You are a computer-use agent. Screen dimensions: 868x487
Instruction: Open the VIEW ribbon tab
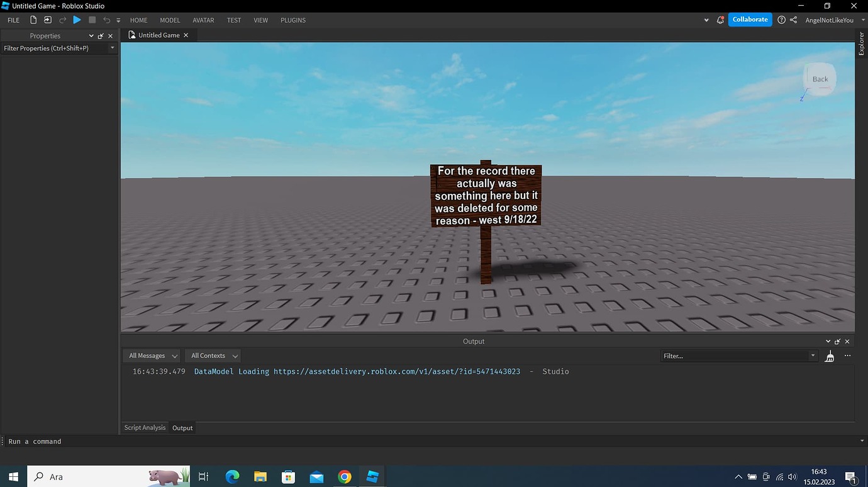pos(260,20)
